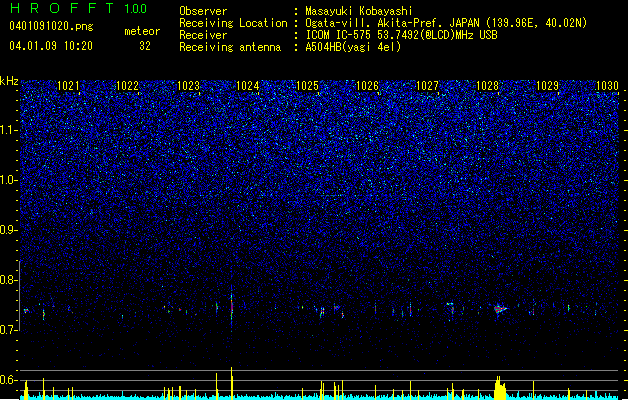Click the HROFFT 1.0.0 title text
Viewport: 629px width, 400px height.
coord(78,8)
